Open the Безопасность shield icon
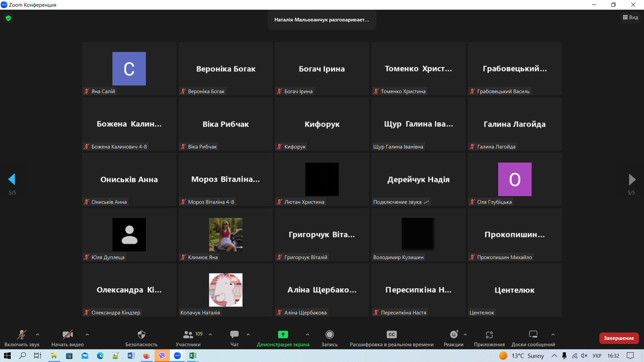Image resolution: width=644 pixels, height=362 pixels. coord(141,335)
